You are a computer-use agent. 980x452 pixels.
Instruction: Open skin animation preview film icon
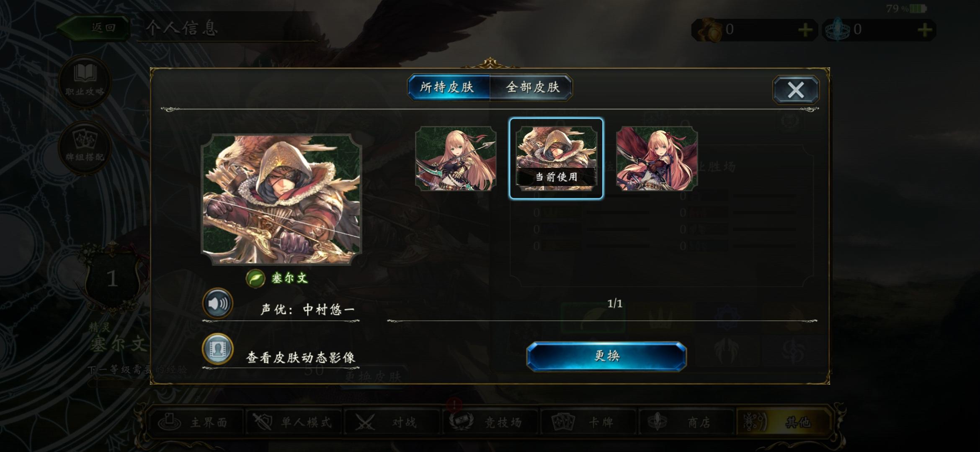tap(218, 349)
